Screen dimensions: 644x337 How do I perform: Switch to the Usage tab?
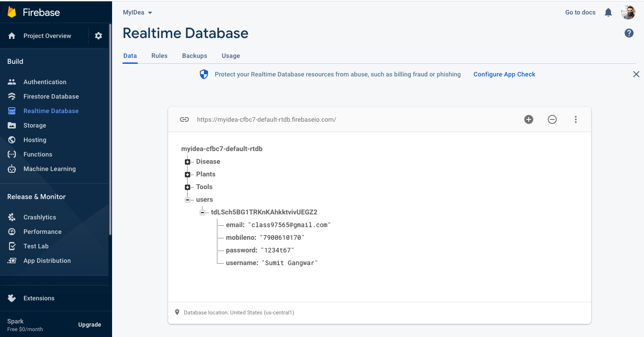point(231,56)
